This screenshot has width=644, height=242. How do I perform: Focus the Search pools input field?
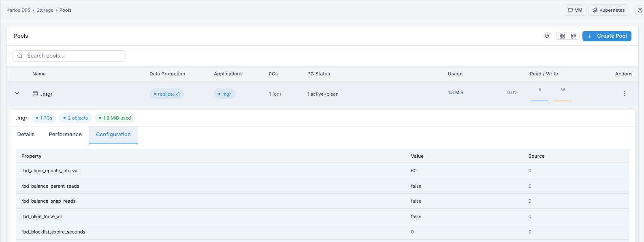(69, 56)
